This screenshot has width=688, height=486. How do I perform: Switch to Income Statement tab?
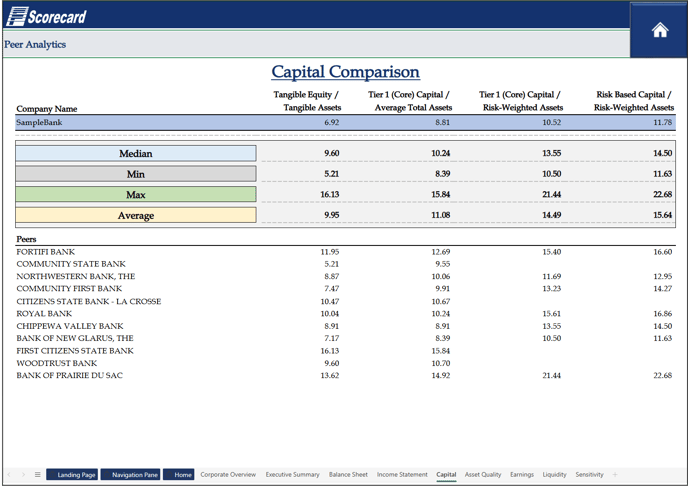pos(402,474)
